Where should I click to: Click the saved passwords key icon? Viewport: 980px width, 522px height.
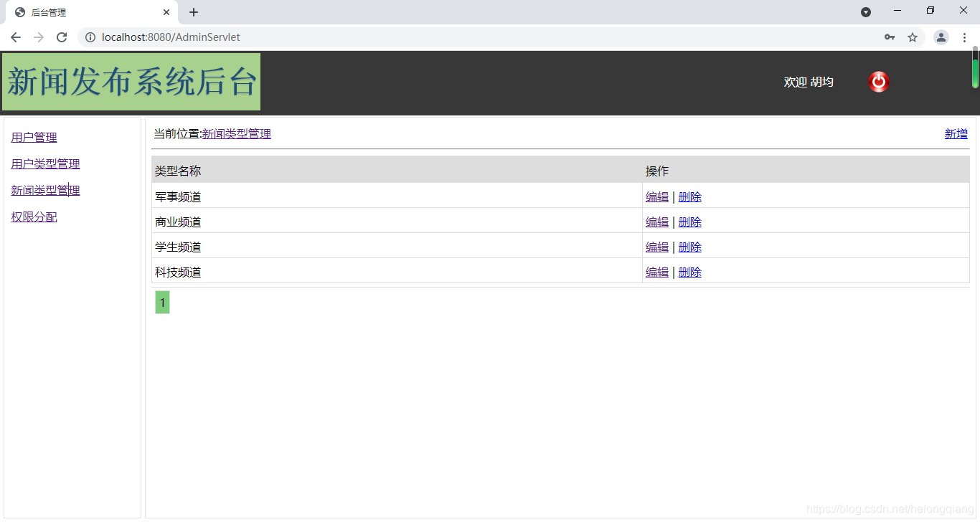pos(889,37)
